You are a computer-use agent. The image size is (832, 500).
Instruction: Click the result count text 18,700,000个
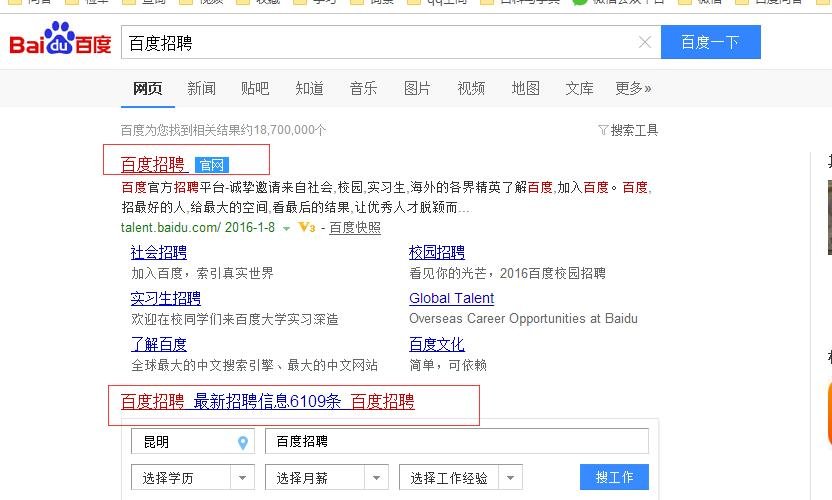(x=290, y=130)
